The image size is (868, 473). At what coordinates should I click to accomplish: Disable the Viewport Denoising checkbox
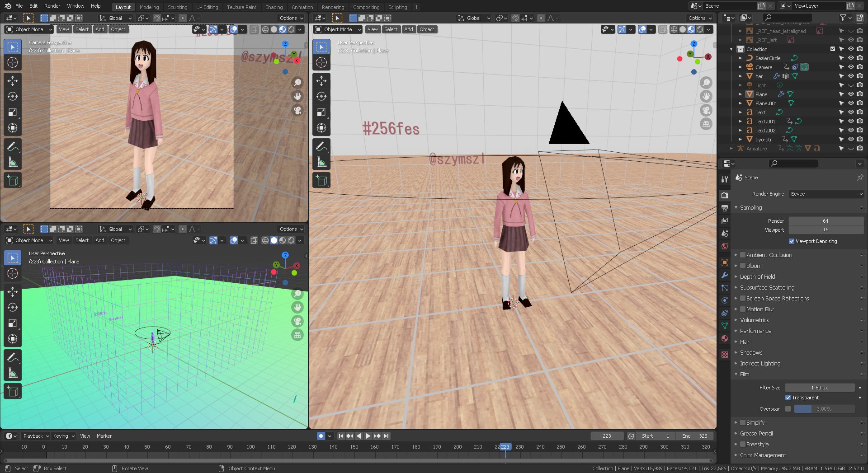pyautogui.click(x=792, y=241)
